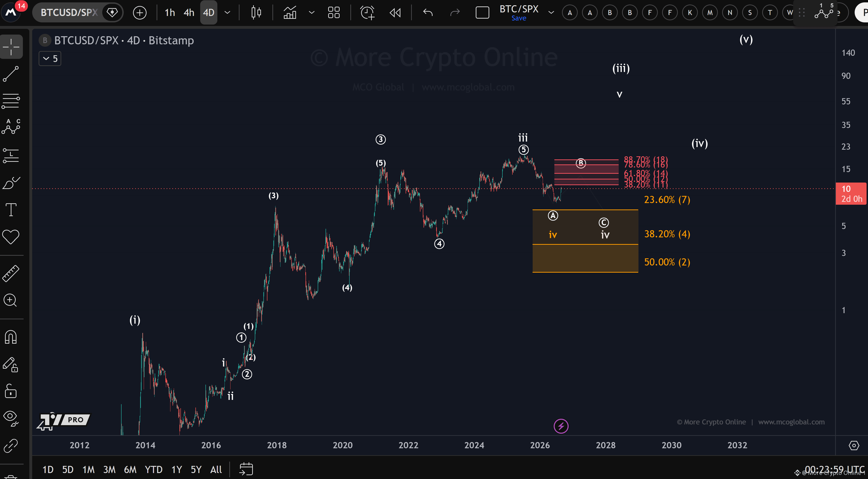Set date range to 1D
This screenshot has width=868, height=479.
[48, 469]
